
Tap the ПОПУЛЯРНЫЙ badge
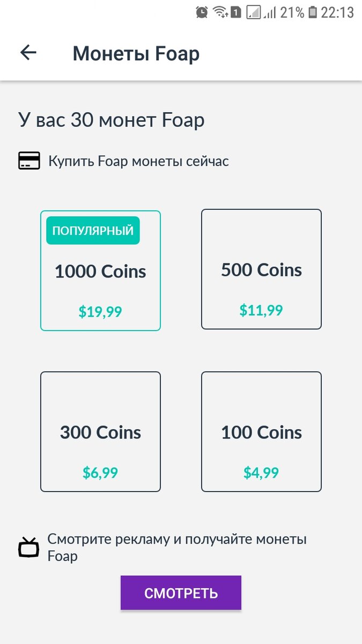(x=92, y=230)
